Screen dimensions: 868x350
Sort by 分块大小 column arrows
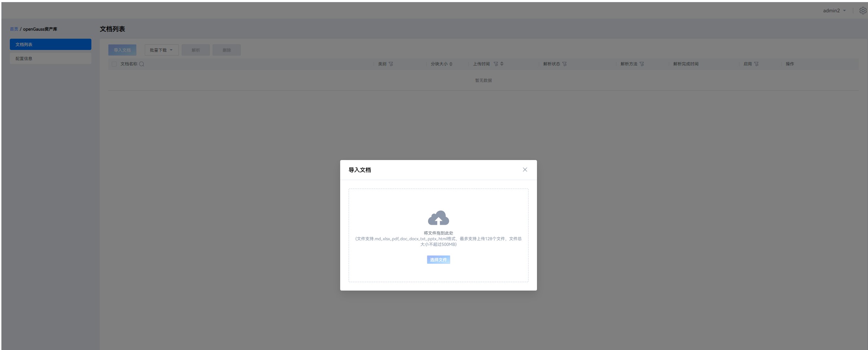pyautogui.click(x=451, y=64)
